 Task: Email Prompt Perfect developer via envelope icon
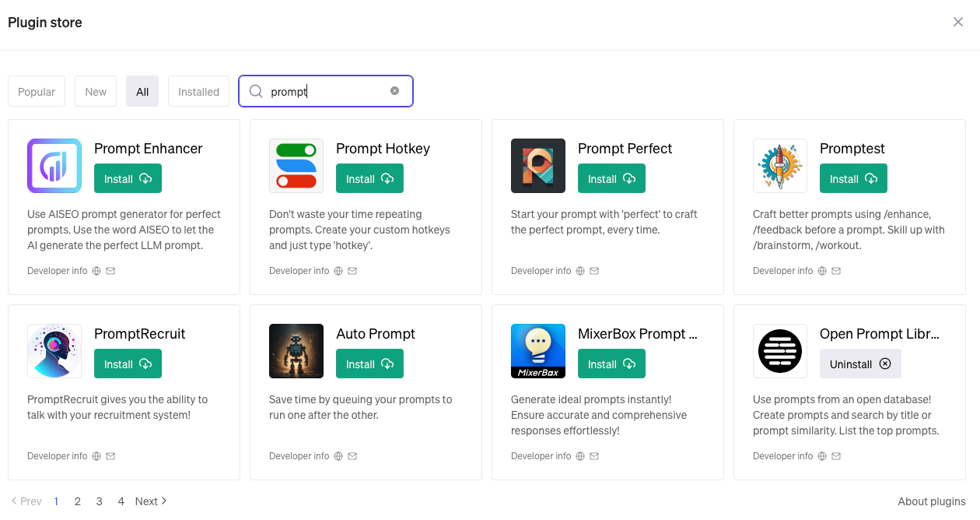594,270
